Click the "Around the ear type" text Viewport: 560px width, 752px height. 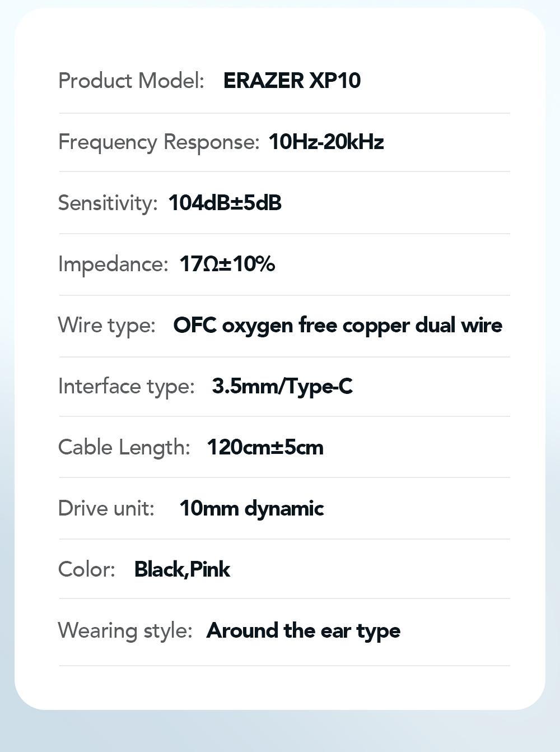(x=304, y=630)
